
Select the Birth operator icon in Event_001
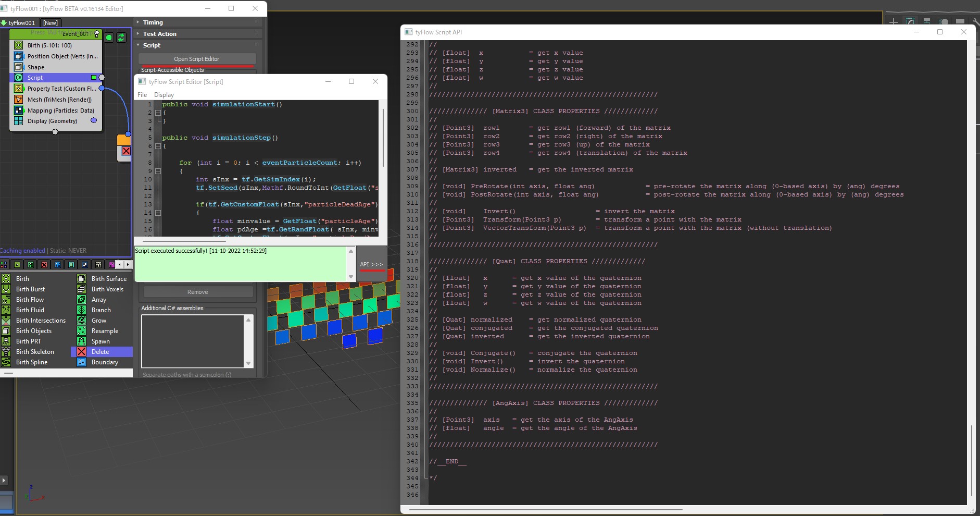click(x=18, y=45)
